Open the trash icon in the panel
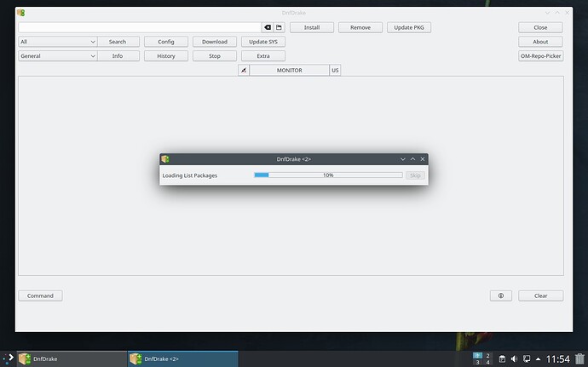The height and width of the screenshot is (367, 588). [x=579, y=358]
